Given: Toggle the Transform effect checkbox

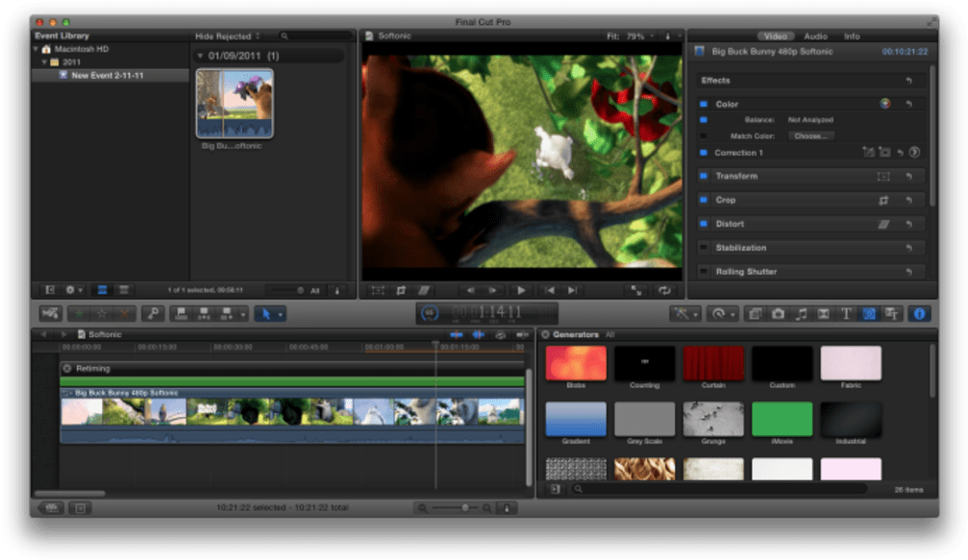Looking at the screenshot, I should tap(702, 176).
